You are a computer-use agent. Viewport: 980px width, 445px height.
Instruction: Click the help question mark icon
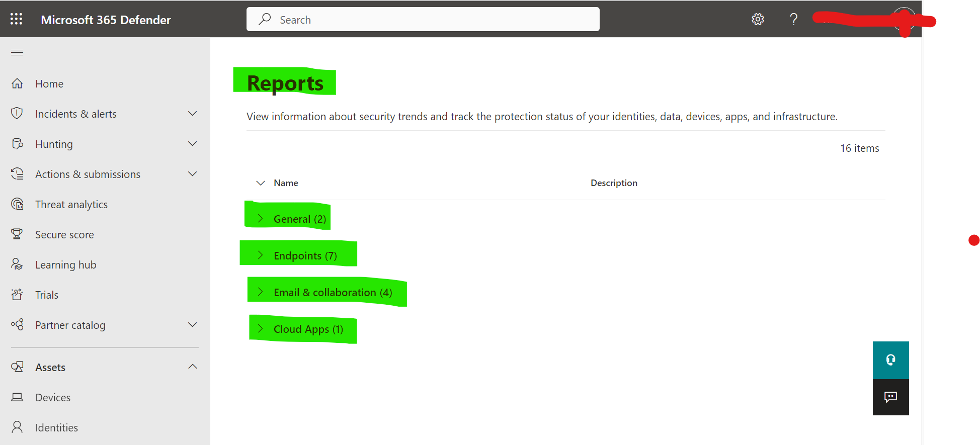[793, 19]
